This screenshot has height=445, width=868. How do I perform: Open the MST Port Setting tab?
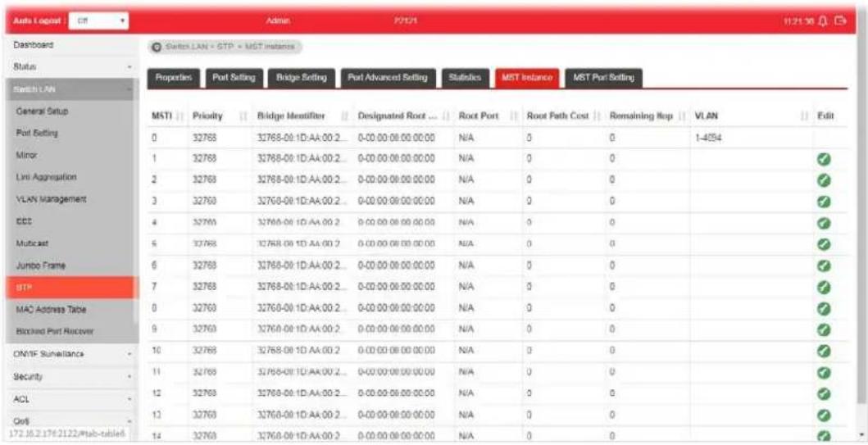603,78
